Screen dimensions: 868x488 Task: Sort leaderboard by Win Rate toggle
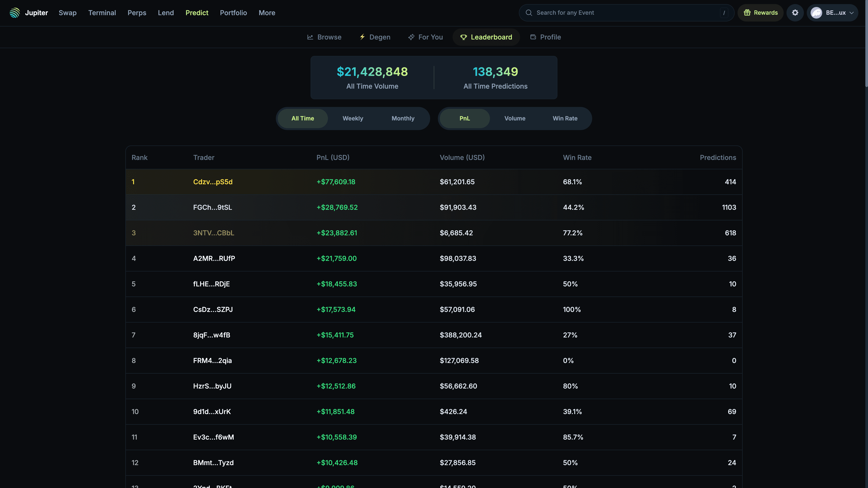click(565, 119)
